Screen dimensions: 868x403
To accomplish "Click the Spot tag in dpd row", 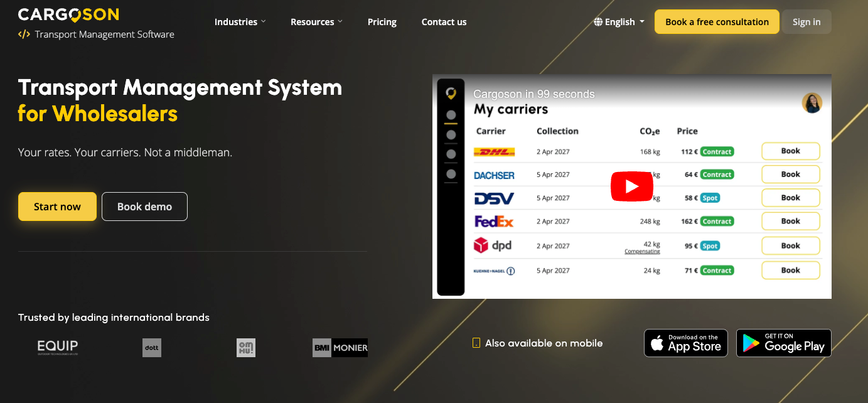I will click(x=710, y=246).
